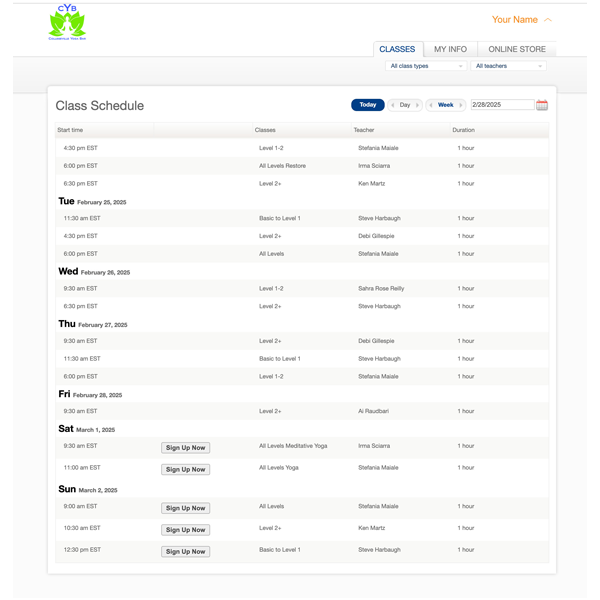Open the ONLINE STORE tab
This screenshot has height=600, width=600.
pyautogui.click(x=517, y=49)
